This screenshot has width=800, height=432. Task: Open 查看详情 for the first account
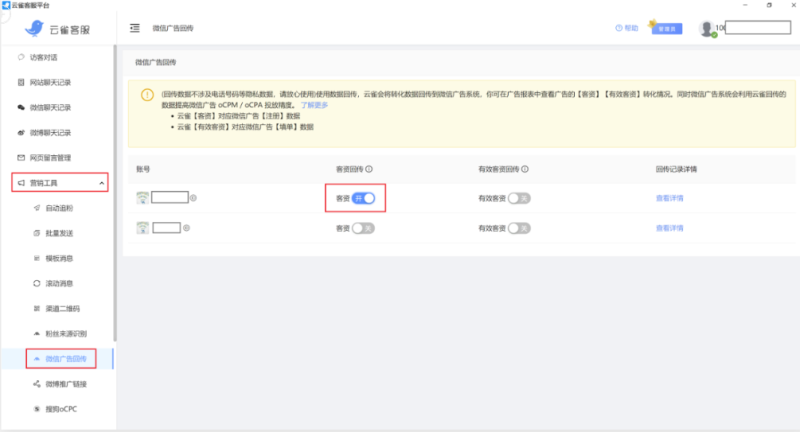[669, 198]
